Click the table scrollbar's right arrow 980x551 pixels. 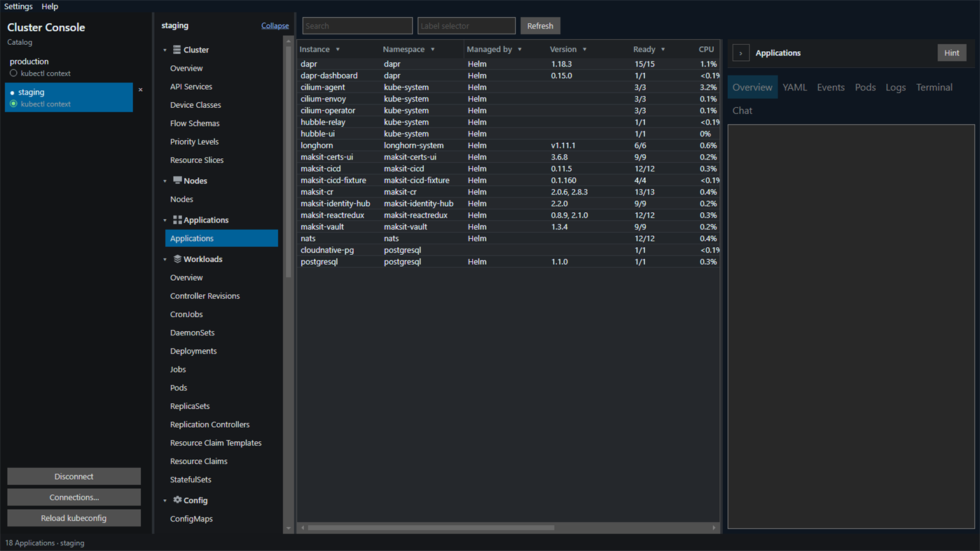714,528
